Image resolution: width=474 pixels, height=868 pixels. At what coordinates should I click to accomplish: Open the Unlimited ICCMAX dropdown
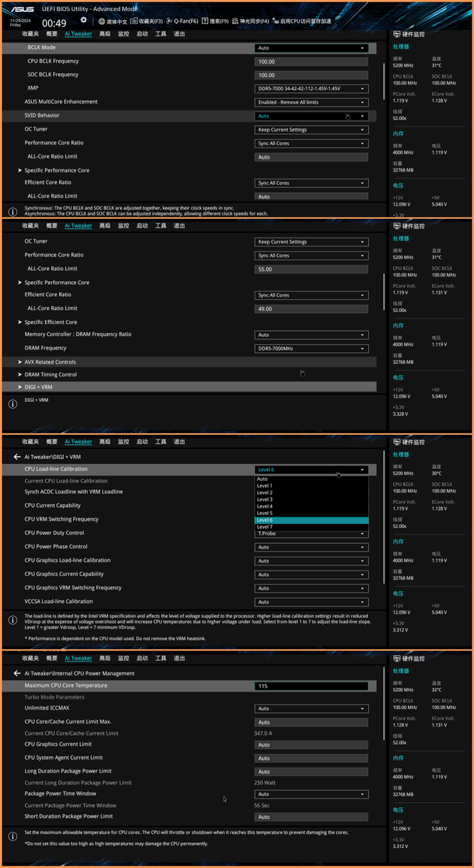311,709
